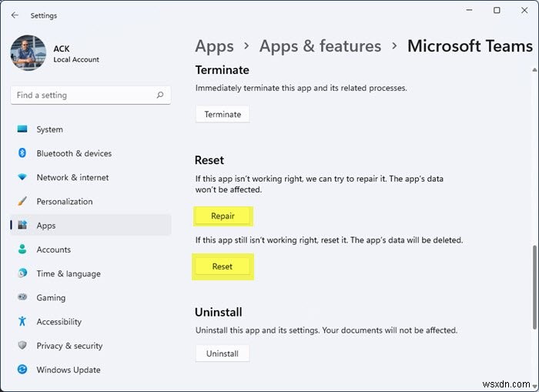Click the back arrow in Settings
This screenshot has width=539, height=392.
pyautogui.click(x=15, y=15)
